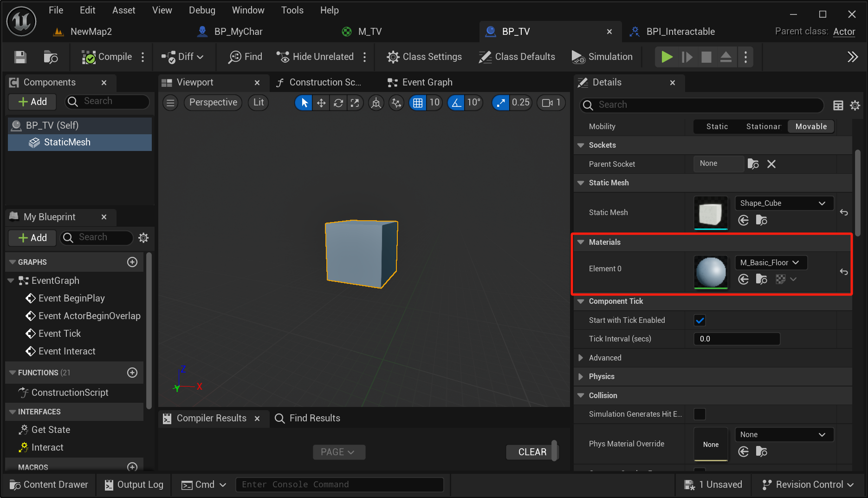Toggle Hide Unrelated nodes
The image size is (868, 498).
(315, 57)
